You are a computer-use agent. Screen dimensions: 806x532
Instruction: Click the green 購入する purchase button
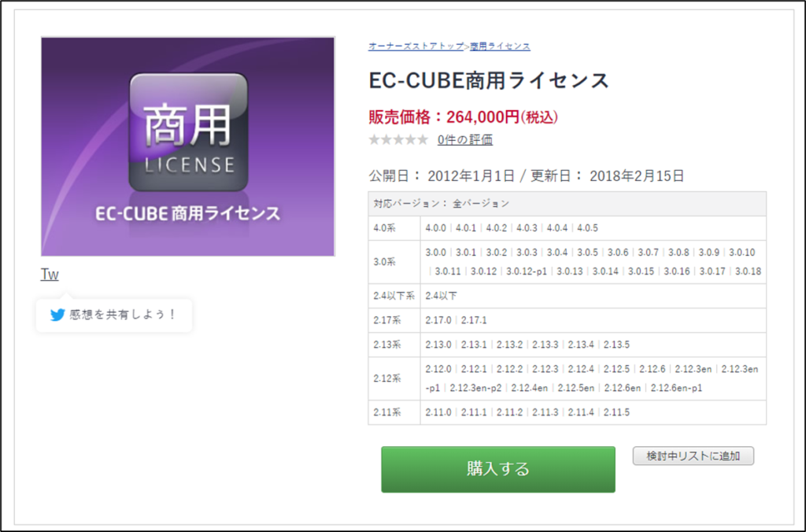[x=498, y=469]
